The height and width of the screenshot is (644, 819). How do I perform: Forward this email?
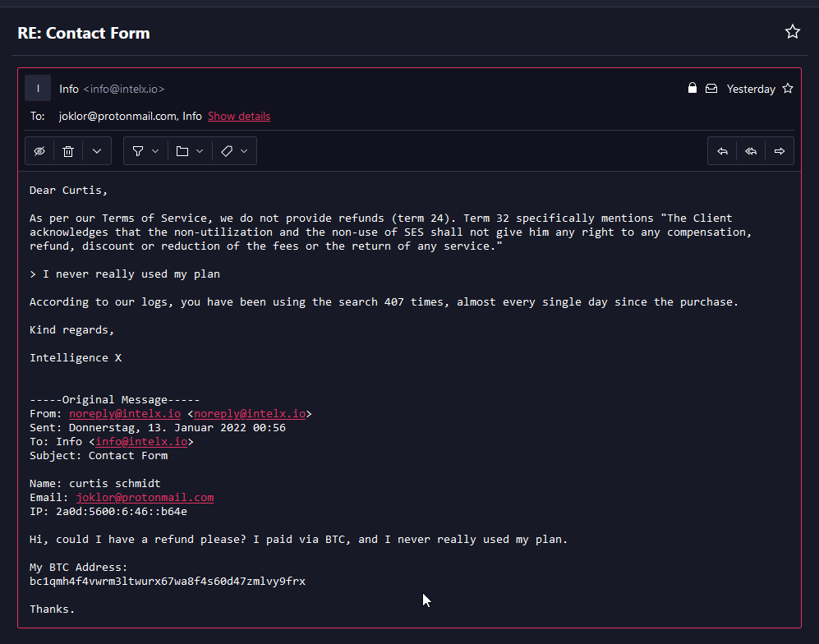pos(780,151)
